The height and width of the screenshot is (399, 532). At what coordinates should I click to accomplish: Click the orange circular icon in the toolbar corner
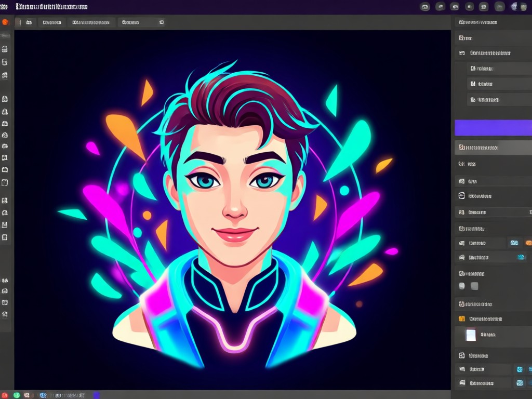point(5,22)
